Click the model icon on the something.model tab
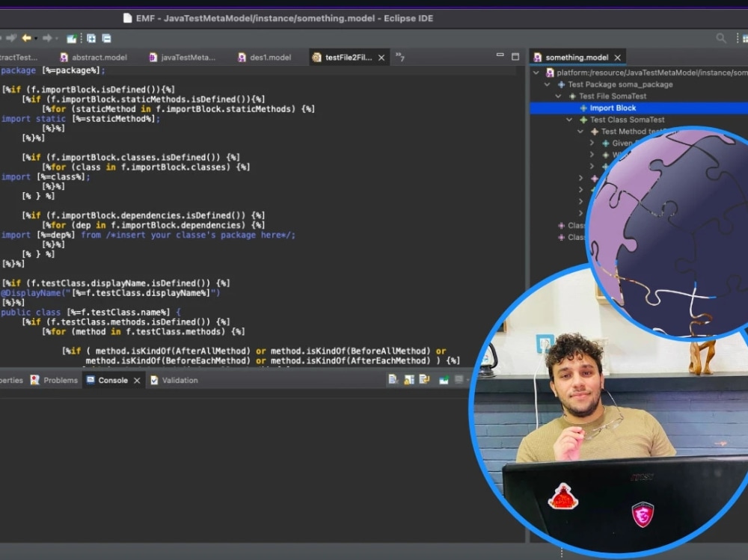 tap(536, 57)
